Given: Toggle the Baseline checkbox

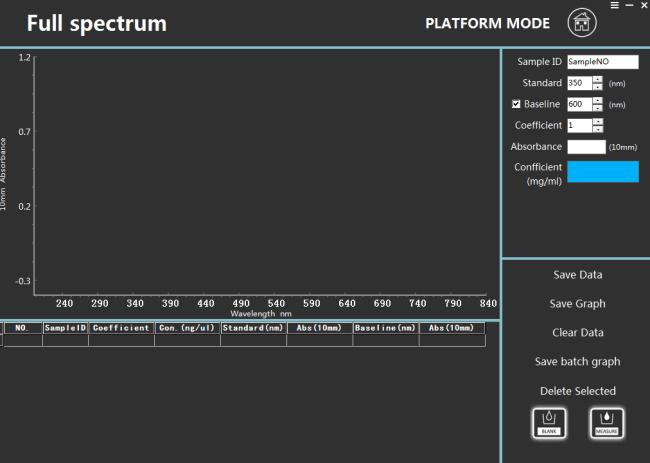Looking at the screenshot, I should pos(516,104).
